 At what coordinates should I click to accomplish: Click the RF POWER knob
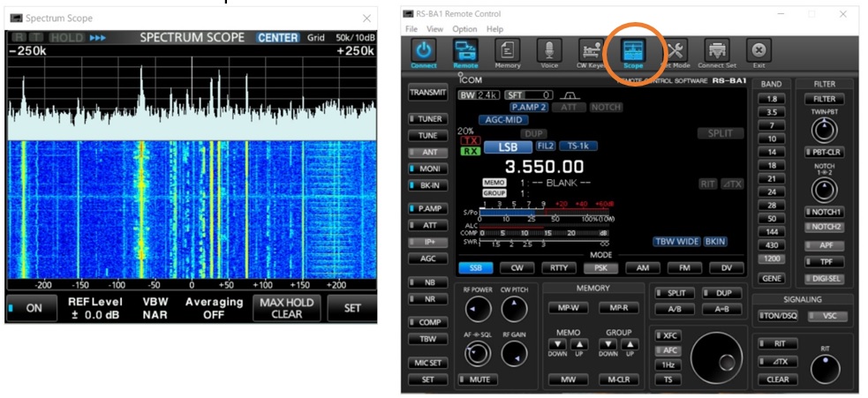click(x=478, y=310)
